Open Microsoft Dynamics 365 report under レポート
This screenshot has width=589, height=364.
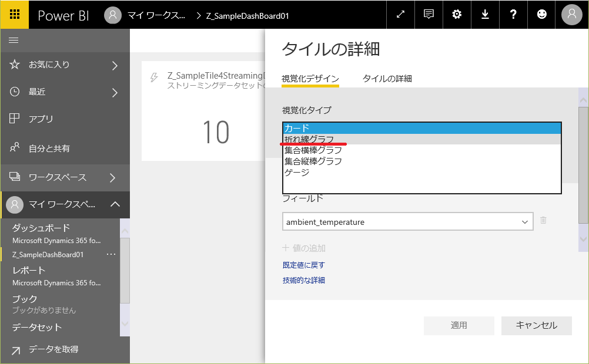pos(56,283)
